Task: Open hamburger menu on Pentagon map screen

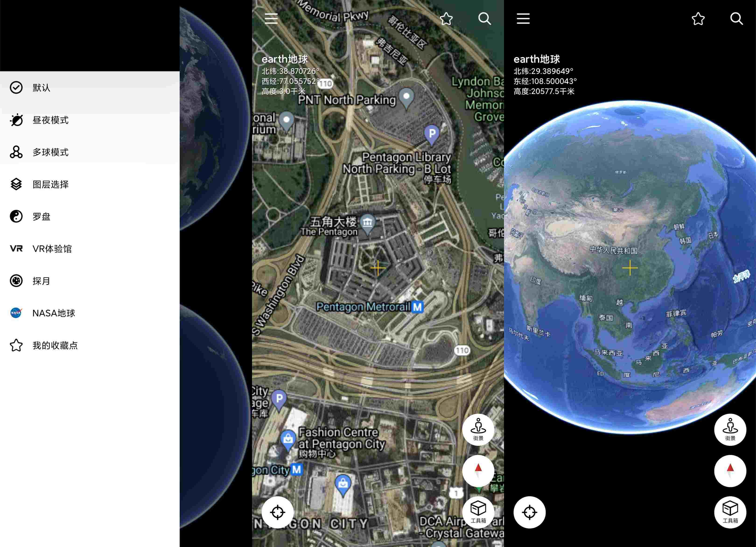Action: pos(271,19)
